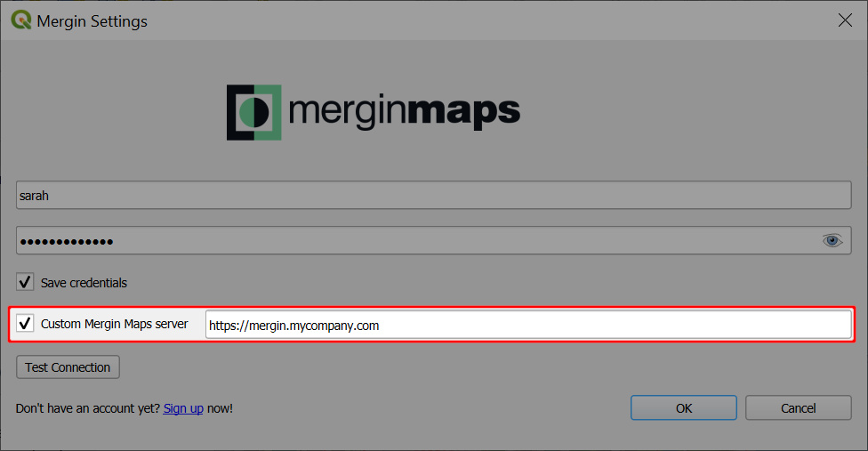Click the "Save credentials" label text
The height and width of the screenshot is (451, 868).
(84, 283)
